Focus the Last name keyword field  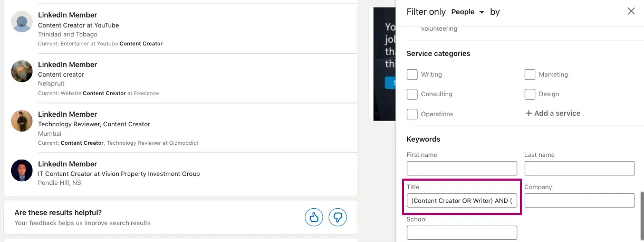tap(580, 169)
